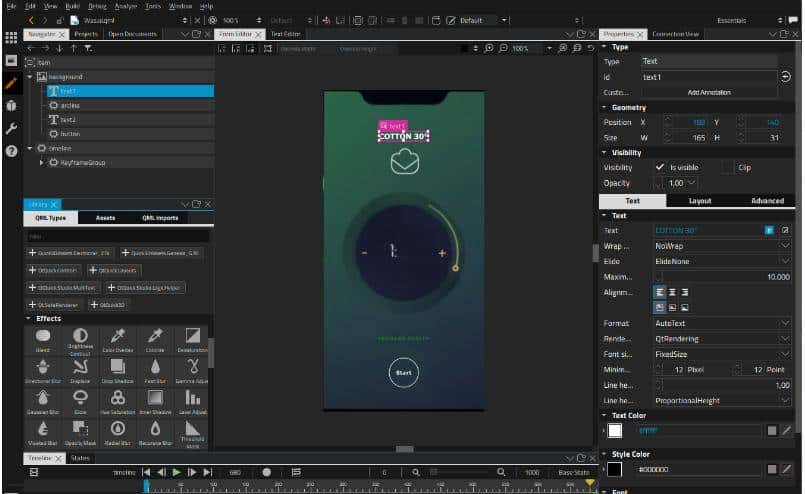Select the Displace effect
The width and height of the screenshot is (805, 494).
click(x=80, y=371)
